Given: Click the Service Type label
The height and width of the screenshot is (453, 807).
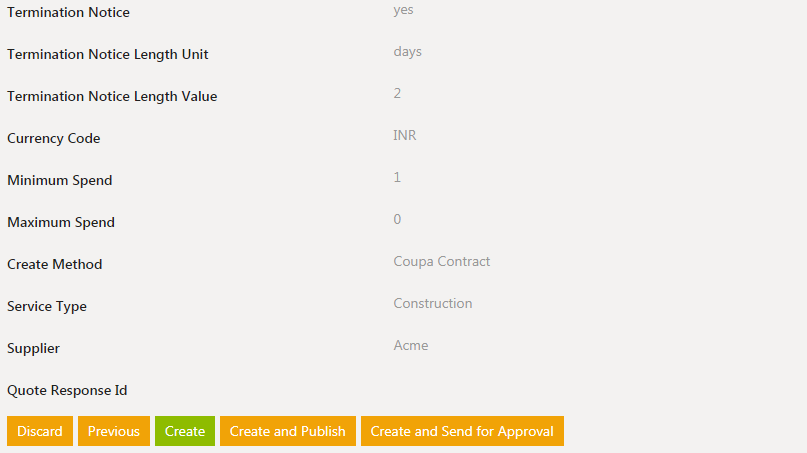Looking at the screenshot, I should point(47,307).
